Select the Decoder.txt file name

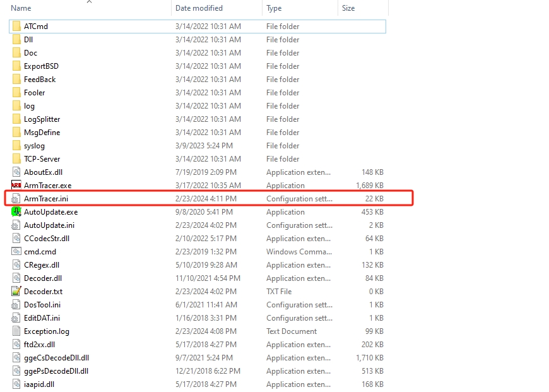point(43,292)
